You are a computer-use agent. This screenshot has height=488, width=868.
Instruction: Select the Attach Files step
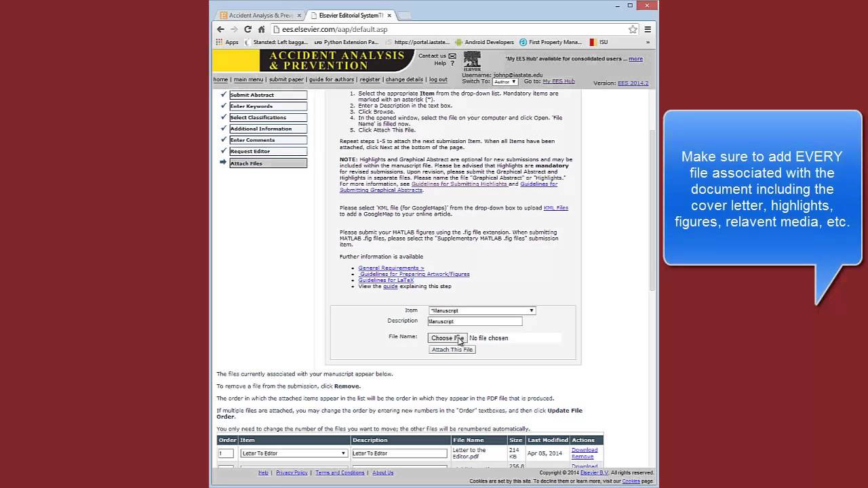click(268, 163)
